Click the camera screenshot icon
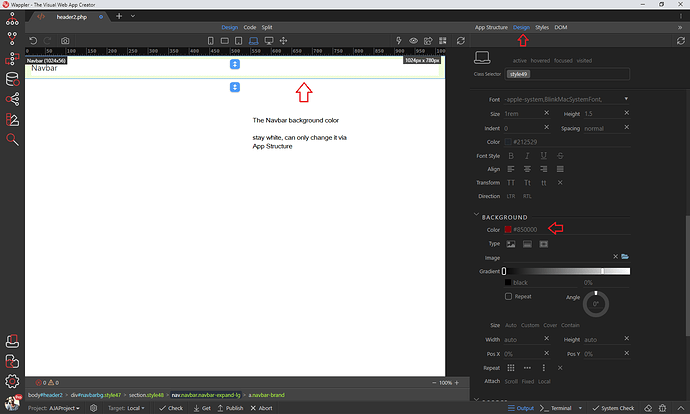690x414 pixels. click(65, 40)
